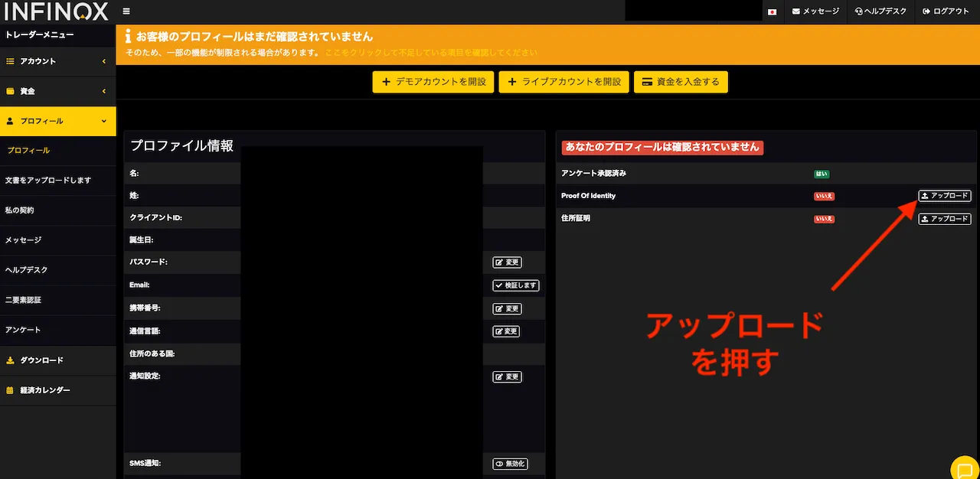Open 経済カレンダー in sidebar
Image resolution: width=980 pixels, height=479 pixels.
point(58,390)
